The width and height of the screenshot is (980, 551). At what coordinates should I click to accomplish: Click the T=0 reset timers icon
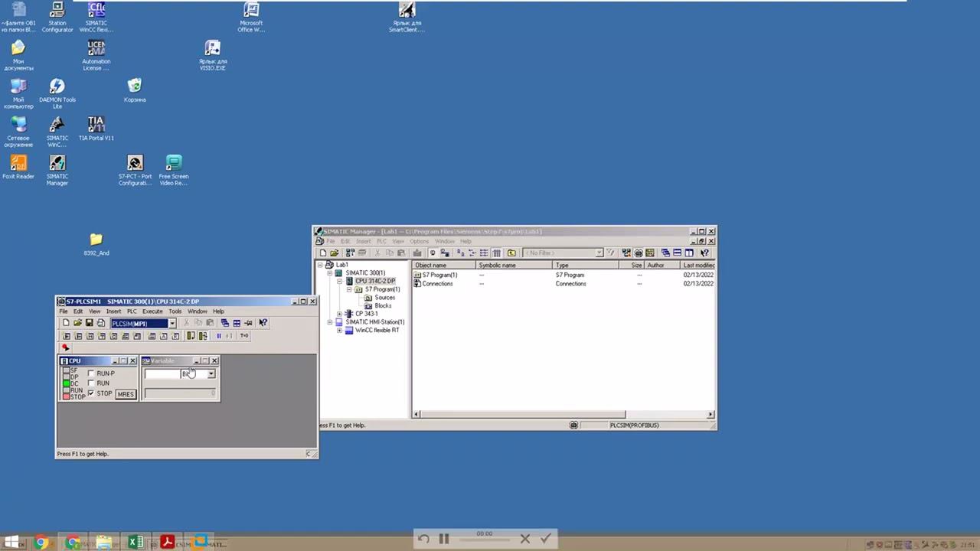(x=244, y=336)
